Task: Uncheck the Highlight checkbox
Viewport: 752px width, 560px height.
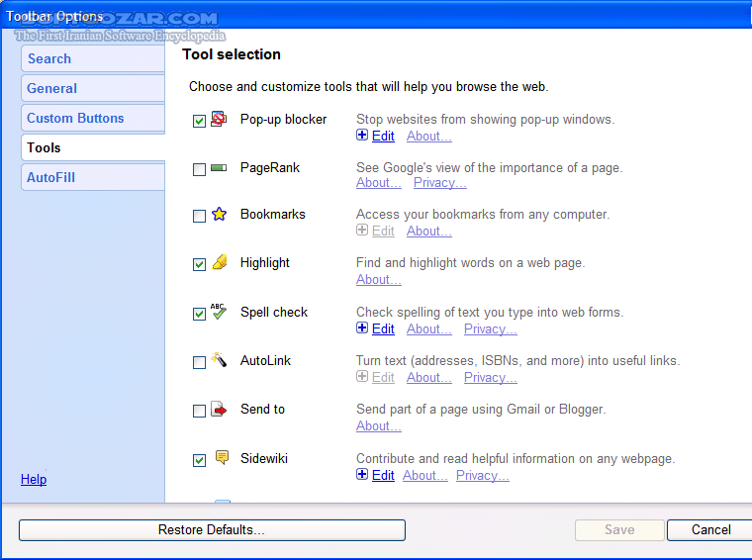Action: [199, 264]
